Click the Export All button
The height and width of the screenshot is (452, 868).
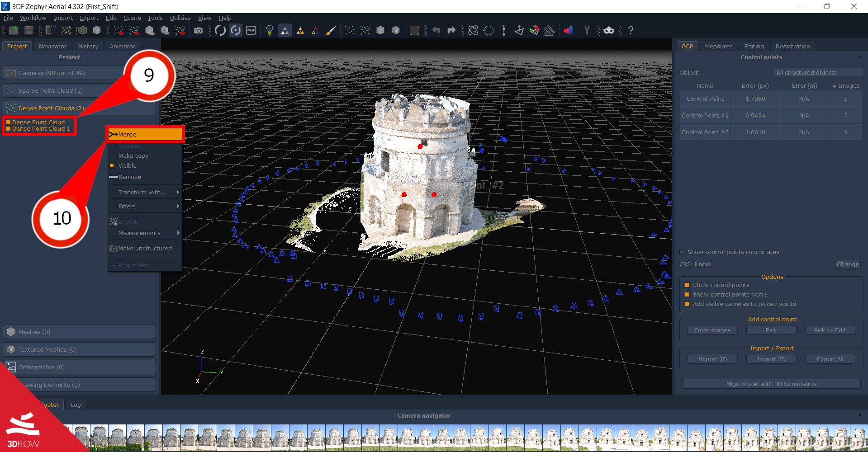pyautogui.click(x=830, y=359)
